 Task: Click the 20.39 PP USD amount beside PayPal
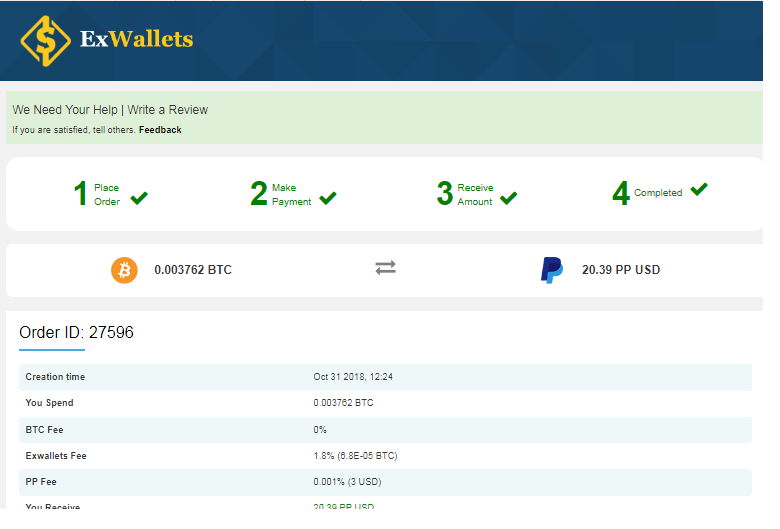pos(621,270)
